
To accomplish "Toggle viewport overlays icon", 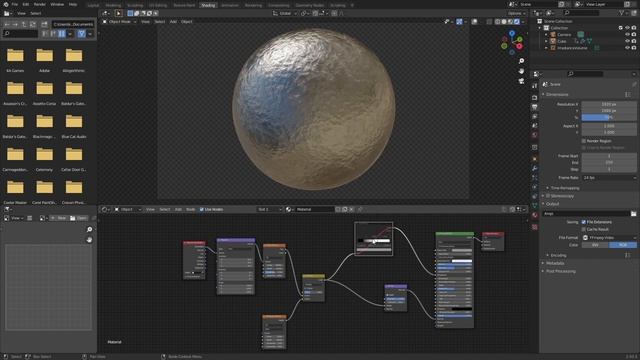I will pos(474,22).
